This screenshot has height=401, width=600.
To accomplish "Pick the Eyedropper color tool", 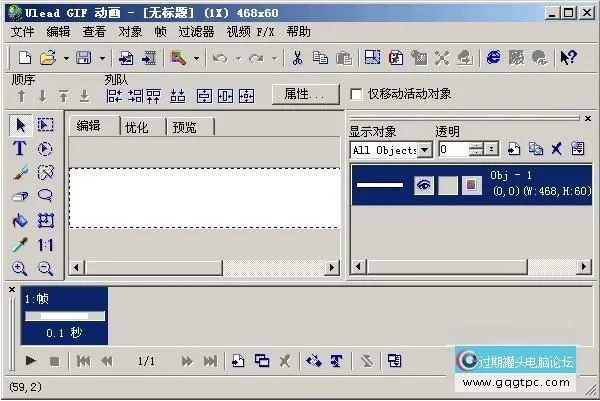I will click(19, 244).
